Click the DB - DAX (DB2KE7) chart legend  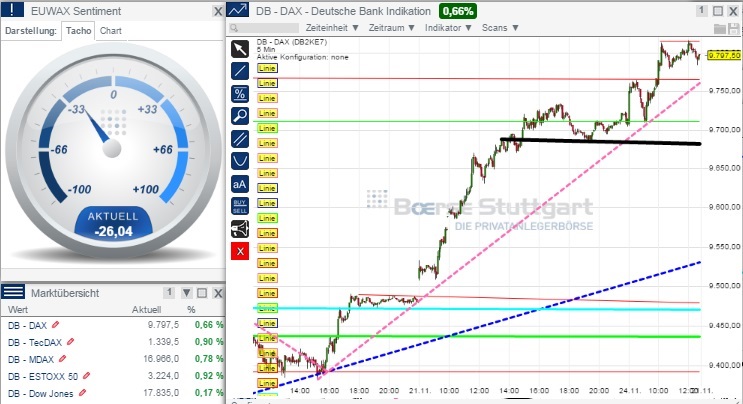[292, 42]
